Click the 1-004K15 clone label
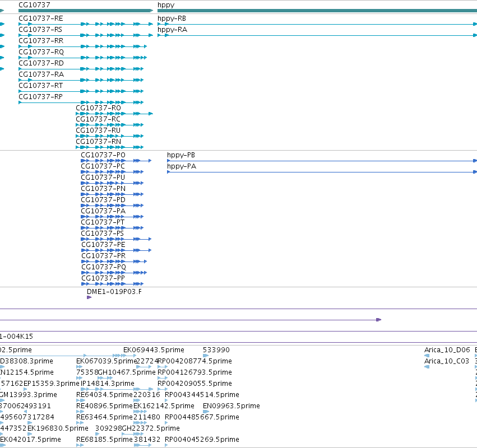Image resolution: width=477 pixels, height=448 pixels. click(x=16, y=337)
